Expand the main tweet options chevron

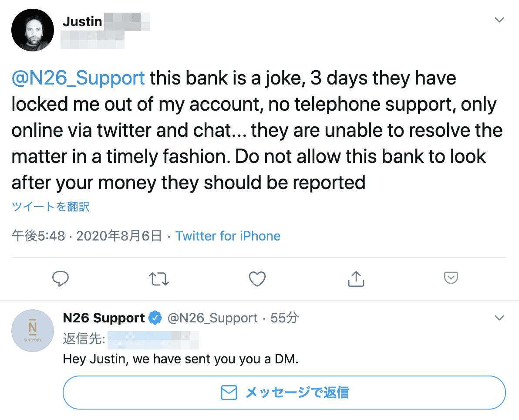coord(499,20)
